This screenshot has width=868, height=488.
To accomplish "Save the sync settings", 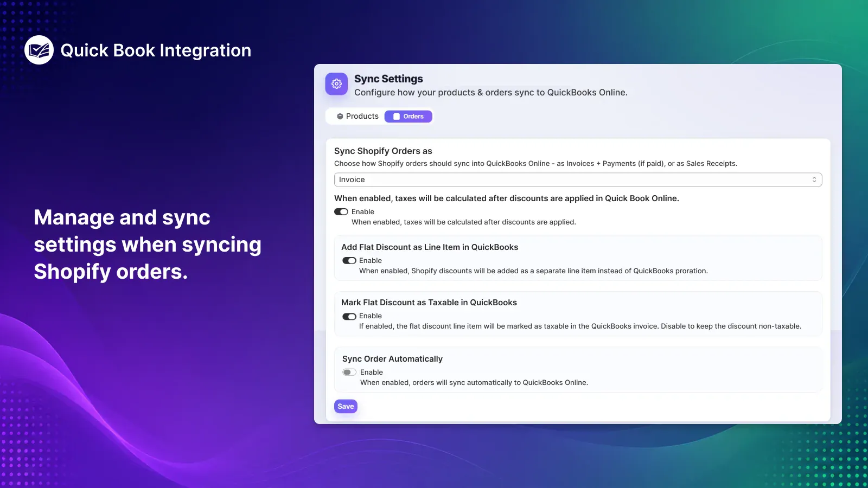I will click(346, 407).
